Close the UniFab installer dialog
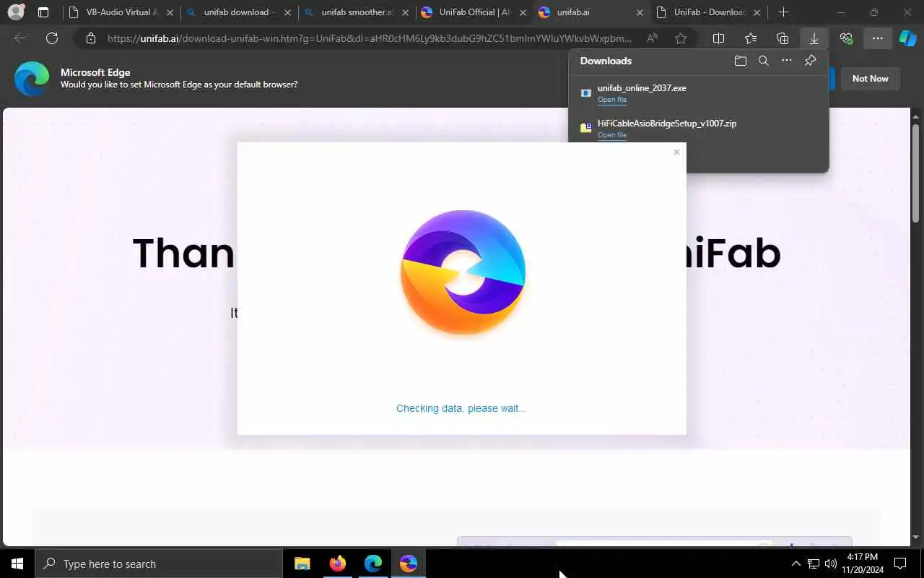 click(676, 152)
